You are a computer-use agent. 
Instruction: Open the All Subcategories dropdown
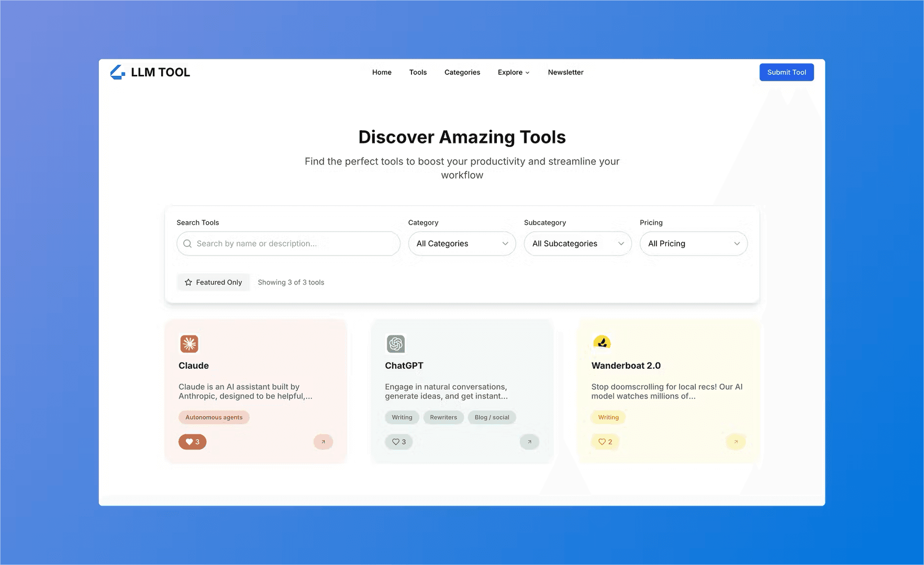pyautogui.click(x=577, y=243)
